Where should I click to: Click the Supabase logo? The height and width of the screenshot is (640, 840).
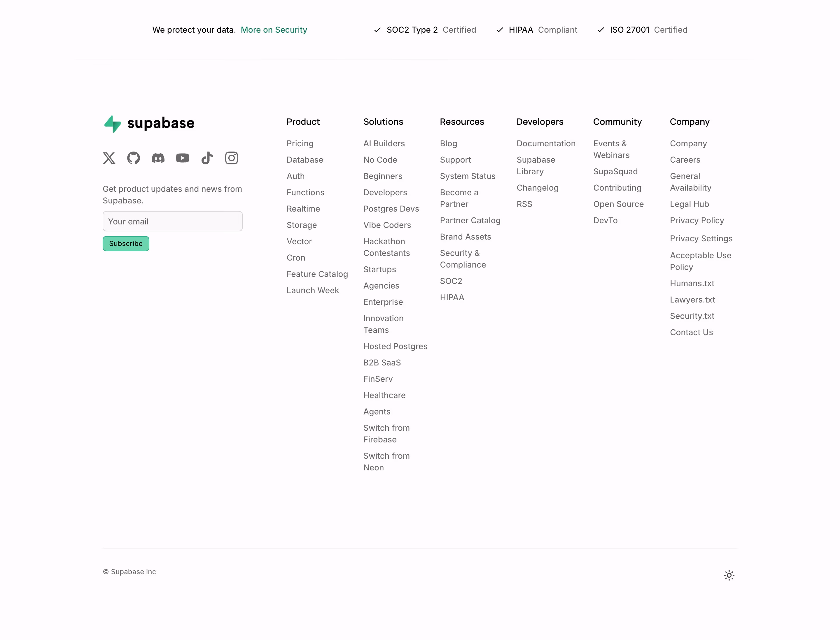pyautogui.click(x=149, y=124)
